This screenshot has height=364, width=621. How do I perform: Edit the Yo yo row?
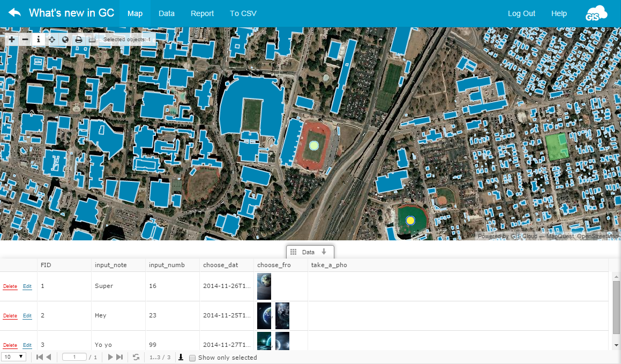27,345
